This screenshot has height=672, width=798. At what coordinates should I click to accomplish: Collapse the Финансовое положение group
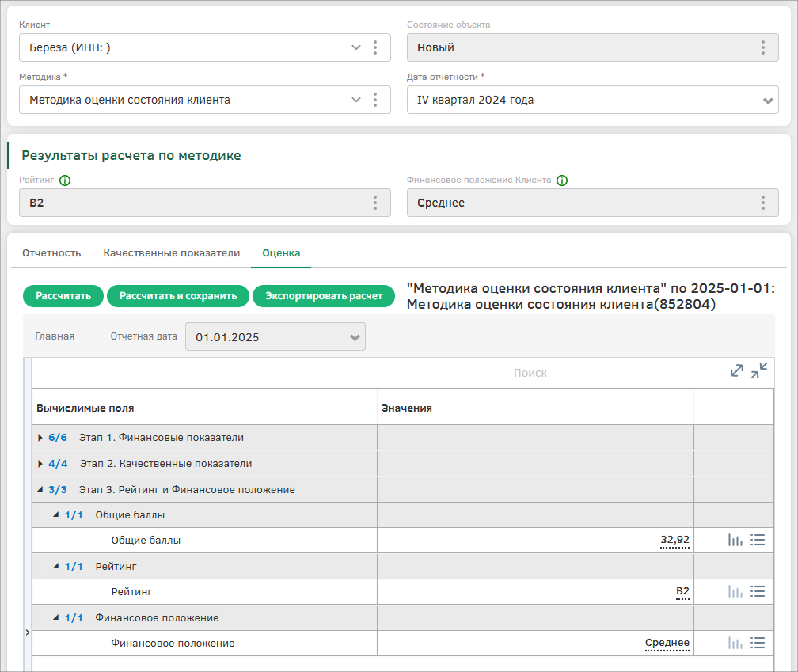click(x=56, y=617)
